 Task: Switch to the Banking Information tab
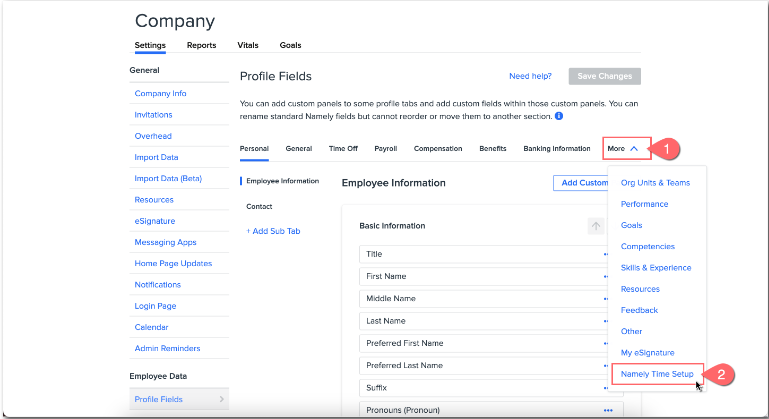[x=556, y=149]
